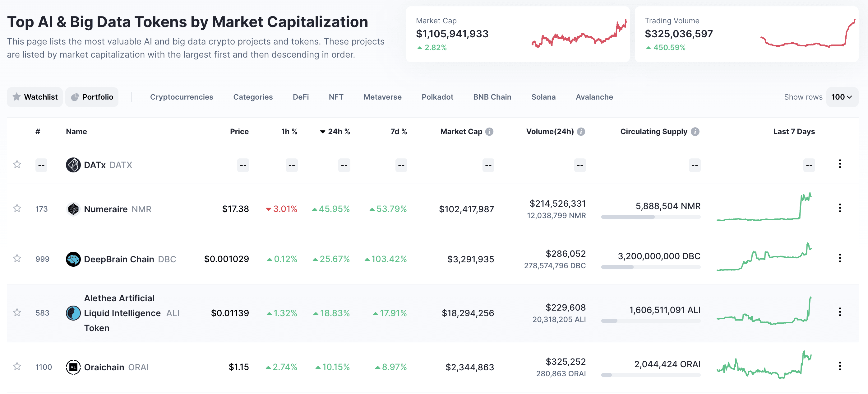Click total market cap $1,105,941,933
The height and width of the screenshot is (394, 868).
pos(452,34)
